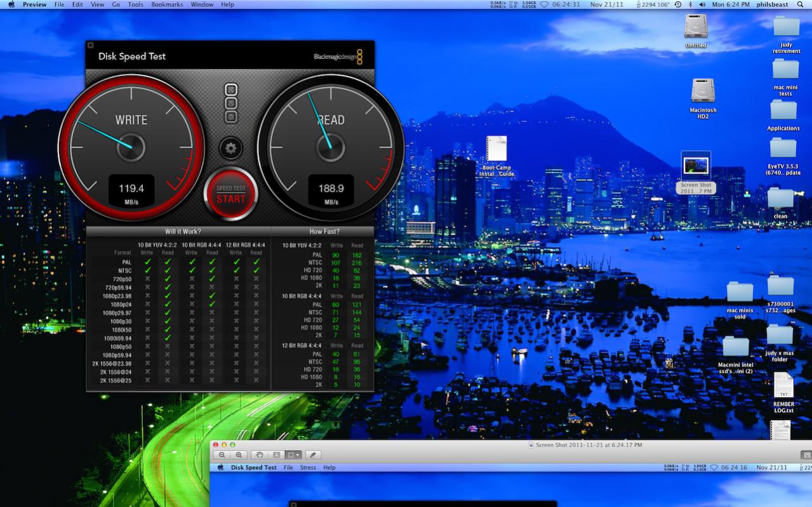
Task: Select the s7300001 folder
Action: 780,294
